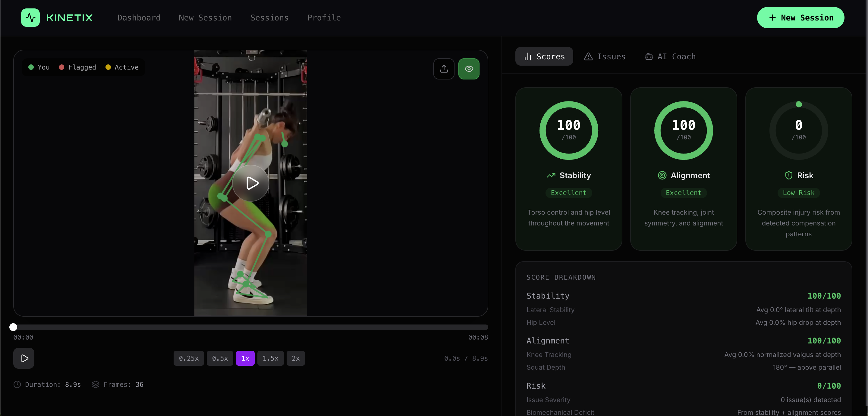Toggle skeleton overlay with eye icon
The width and height of the screenshot is (868, 416).
click(469, 69)
